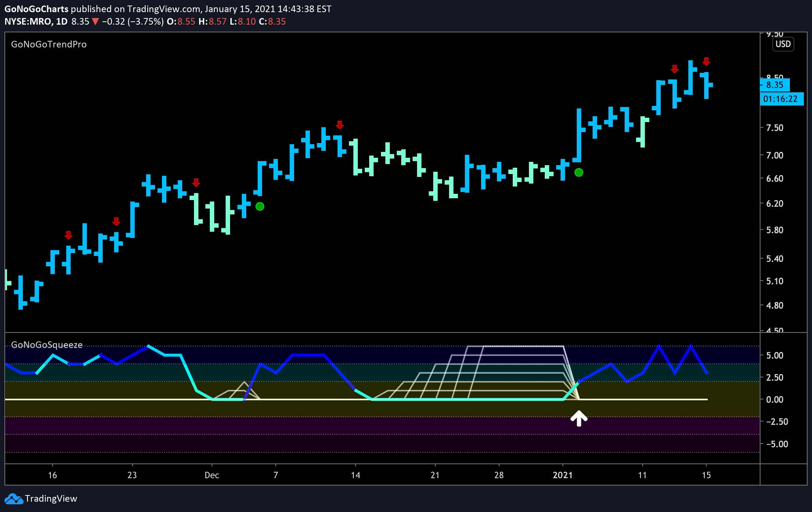Click the C:8.35 close value

tap(272, 21)
